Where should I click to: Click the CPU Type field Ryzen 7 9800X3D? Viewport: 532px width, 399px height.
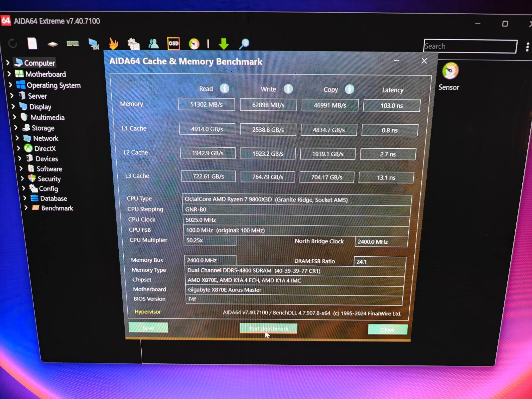coord(297,199)
